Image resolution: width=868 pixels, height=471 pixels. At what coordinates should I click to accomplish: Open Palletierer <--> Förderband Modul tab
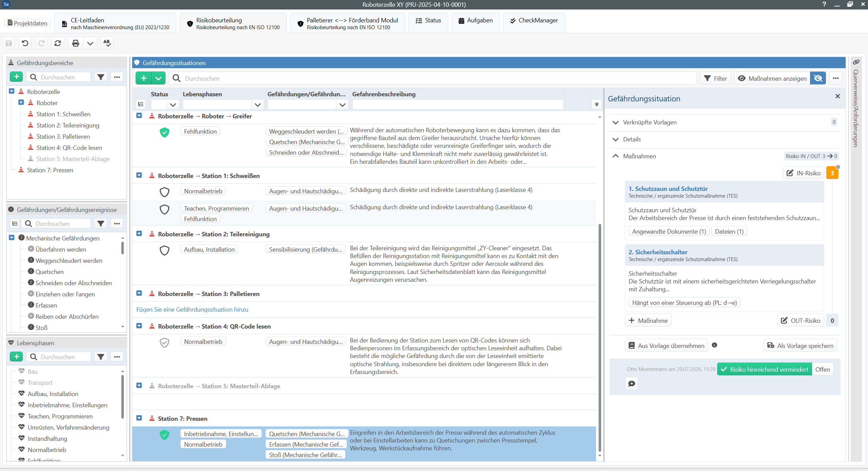pyautogui.click(x=348, y=23)
